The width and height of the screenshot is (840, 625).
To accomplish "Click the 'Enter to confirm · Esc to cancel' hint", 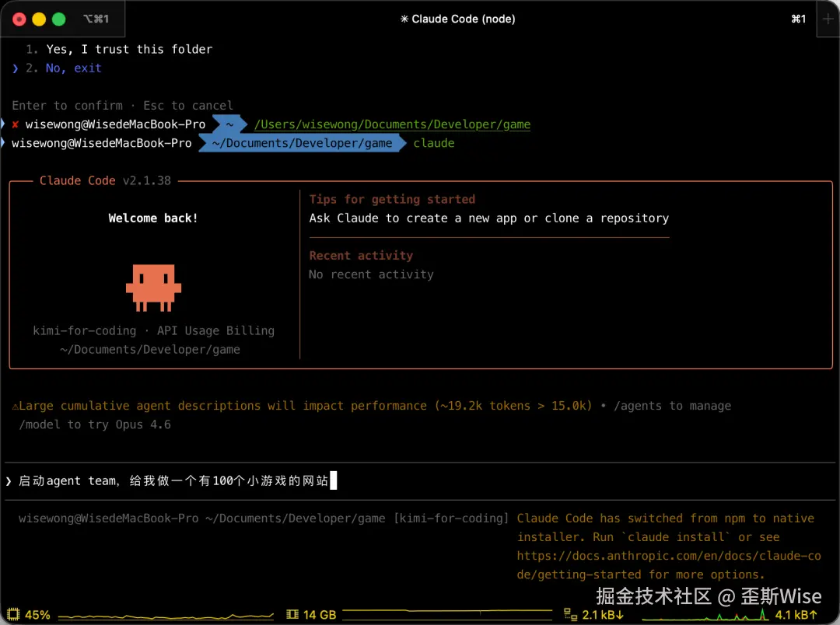I will tap(123, 106).
